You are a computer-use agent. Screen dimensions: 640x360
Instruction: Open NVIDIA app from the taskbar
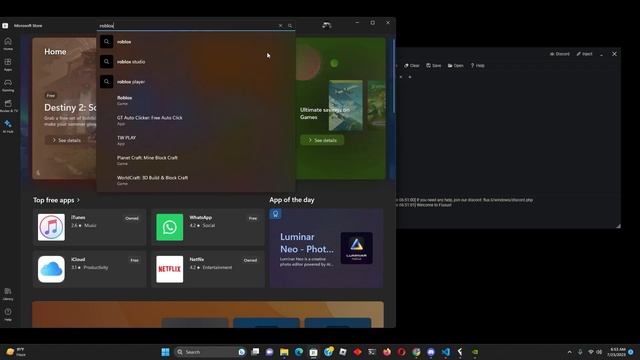[475, 352]
